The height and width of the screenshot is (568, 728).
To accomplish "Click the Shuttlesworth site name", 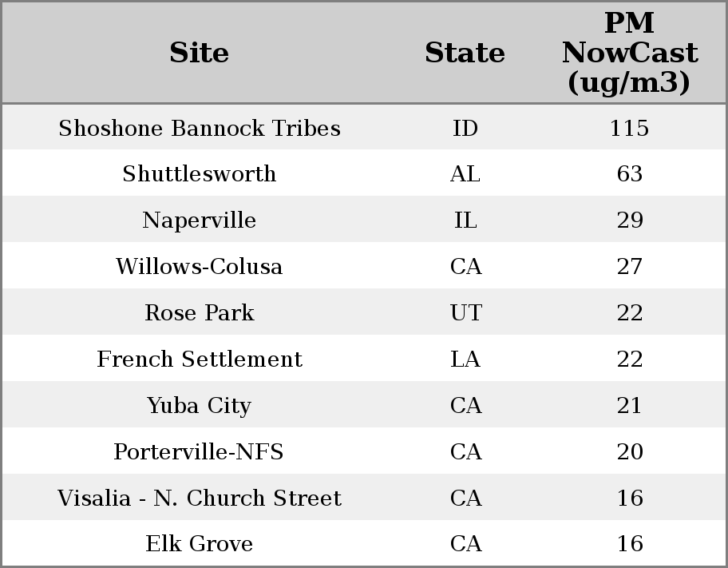I will pyautogui.click(x=199, y=174).
